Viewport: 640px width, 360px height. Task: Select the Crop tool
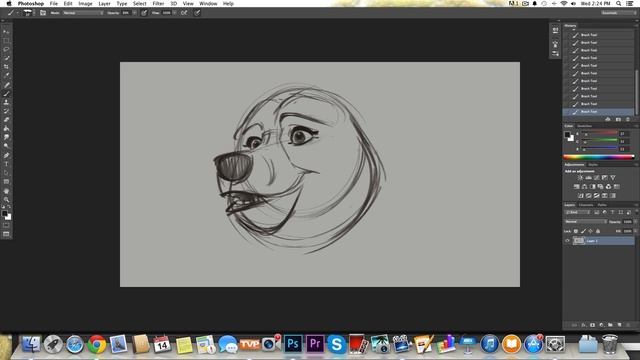coord(7,67)
